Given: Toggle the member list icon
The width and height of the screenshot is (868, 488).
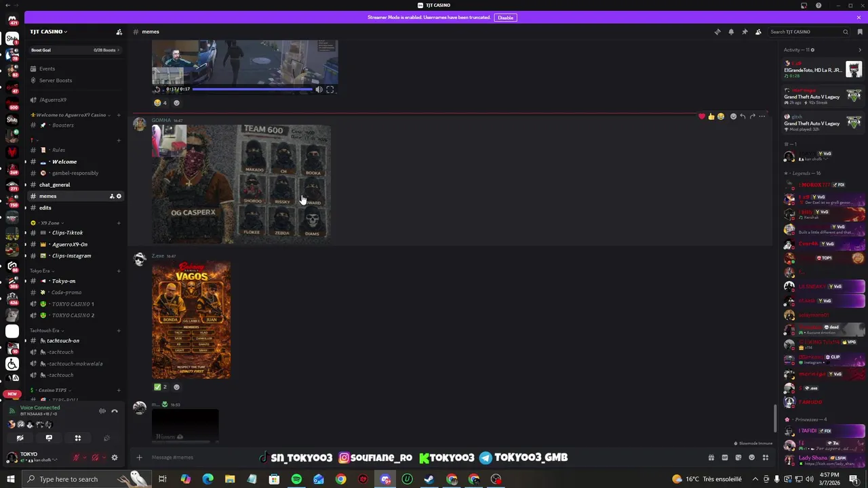Looking at the screenshot, I should 758,32.
